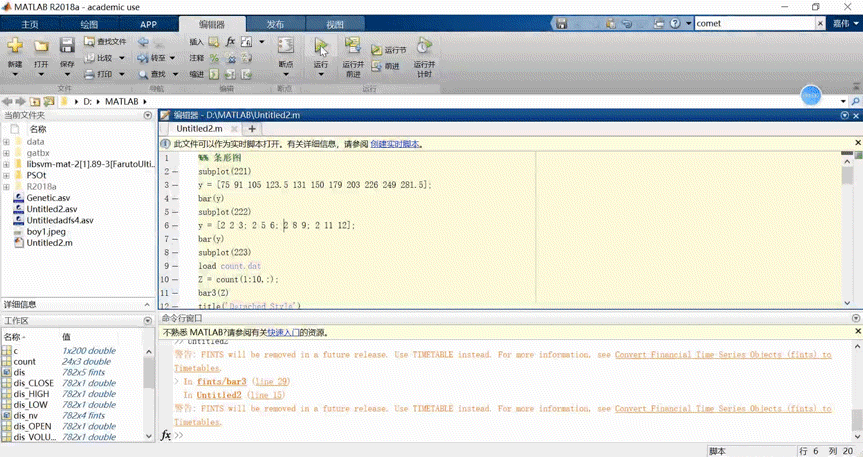Expand the data folder tree node

(x=6, y=142)
